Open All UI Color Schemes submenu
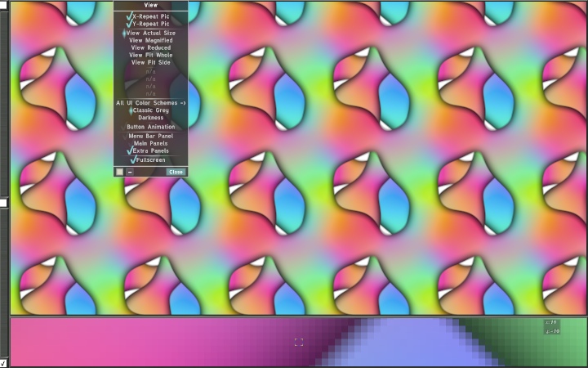The width and height of the screenshot is (588, 368). 151,103
